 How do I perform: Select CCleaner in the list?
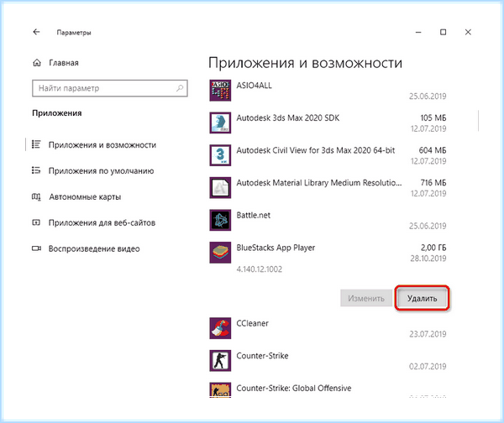pos(252,323)
